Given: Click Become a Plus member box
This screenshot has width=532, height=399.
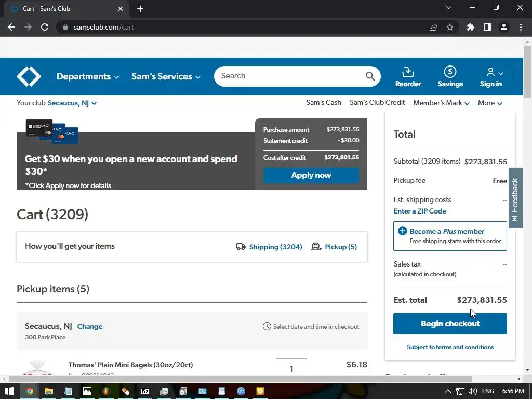Looking at the screenshot, I should [x=450, y=236].
